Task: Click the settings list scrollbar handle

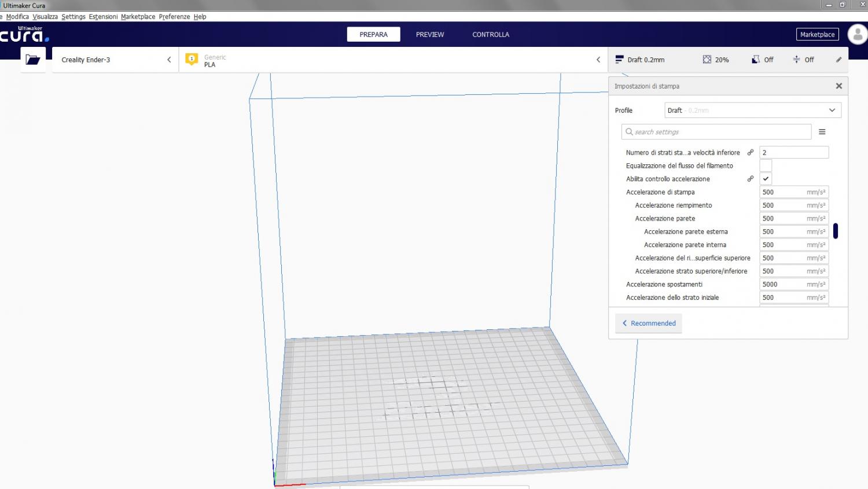Action: [x=835, y=231]
